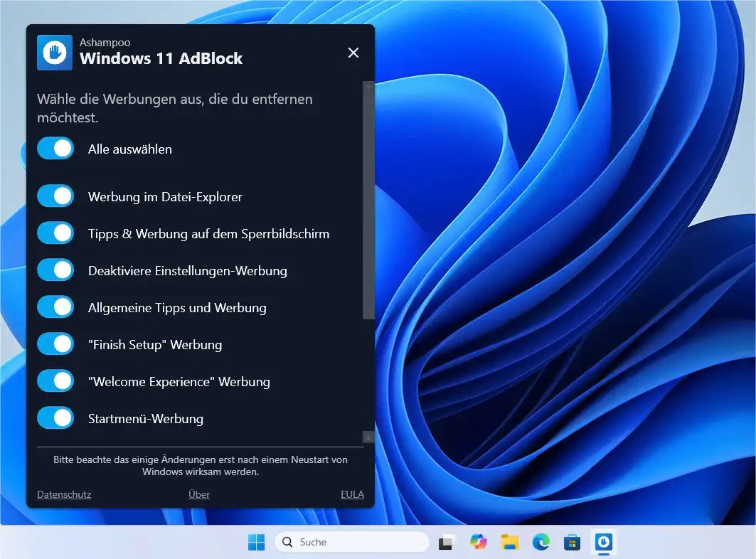Click the label "Deaktiviere Einstellungen-Werbung"
Image resolution: width=756 pixels, height=559 pixels.
pyautogui.click(x=188, y=270)
